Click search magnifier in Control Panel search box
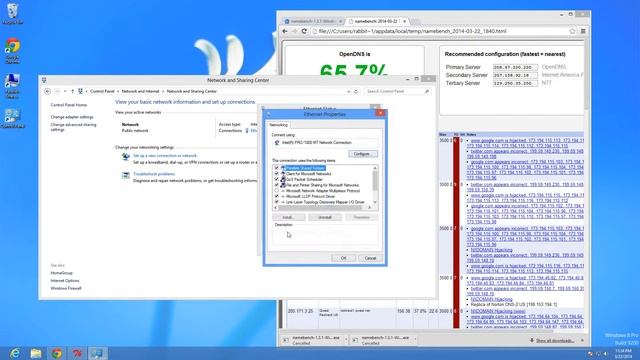Viewport: 640px width, 360px height. click(427, 91)
